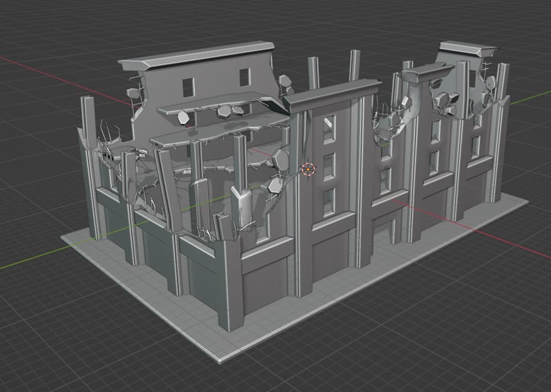Select the left window on the rear wall
551x392 pixels.
(x=188, y=87)
